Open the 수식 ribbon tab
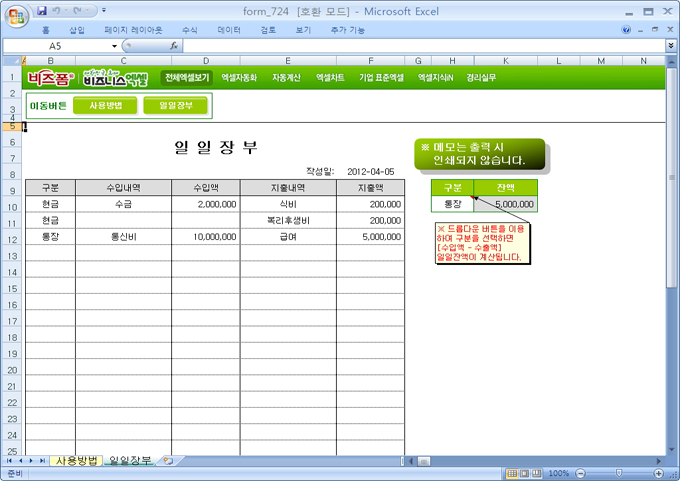The image size is (680, 481). pyautogui.click(x=190, y=30)
